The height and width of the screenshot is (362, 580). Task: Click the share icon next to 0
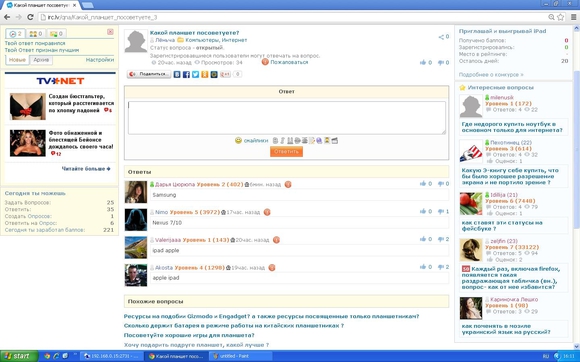(x=441, y=37)
